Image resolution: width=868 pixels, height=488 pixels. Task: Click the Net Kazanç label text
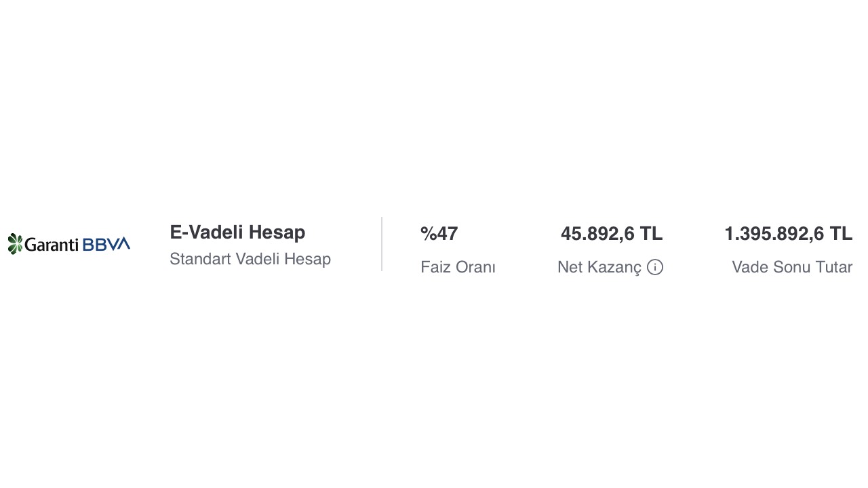point(599,267)
